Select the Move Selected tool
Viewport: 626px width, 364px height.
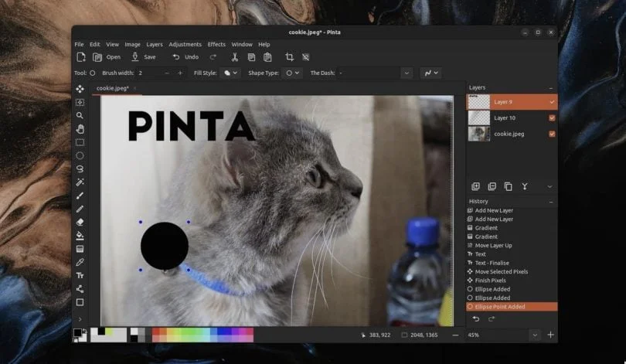point(80,89)
